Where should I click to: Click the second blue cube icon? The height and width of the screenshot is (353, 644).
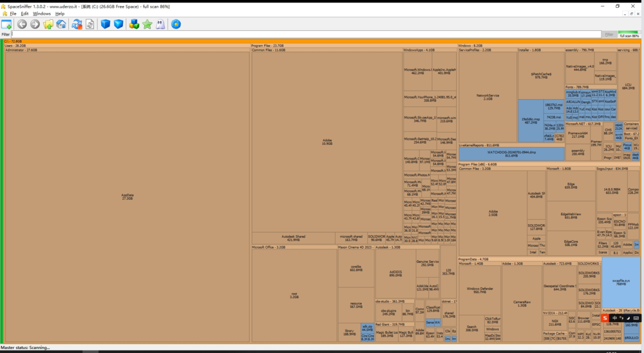click(x=118, y=24)
